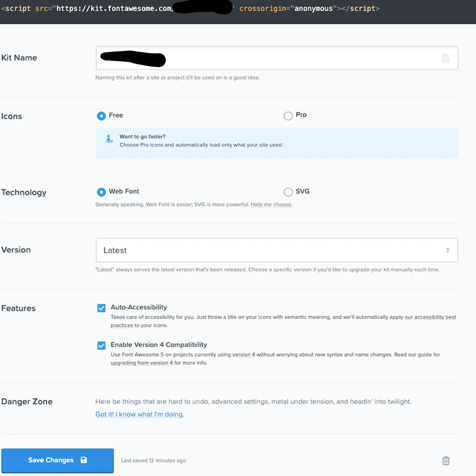Select the Pro icons radio button
476x476 pixels.
(288, 116)
